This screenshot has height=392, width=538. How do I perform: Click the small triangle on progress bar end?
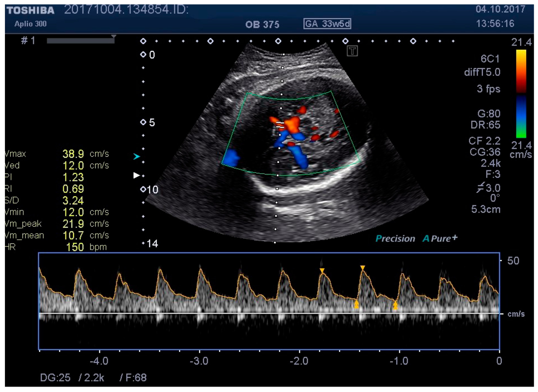114,36
